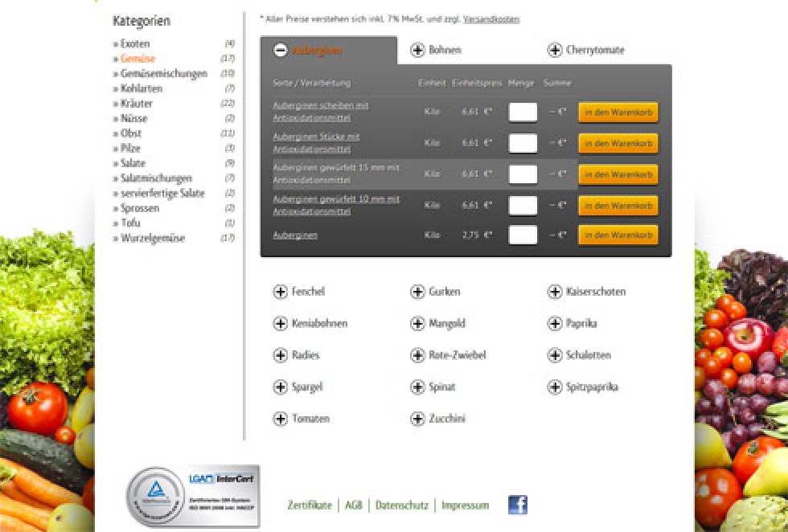Select Kräuter in the Kategorien menu
This screenshot has height=532, width=788.
click(x=136, y=104)
